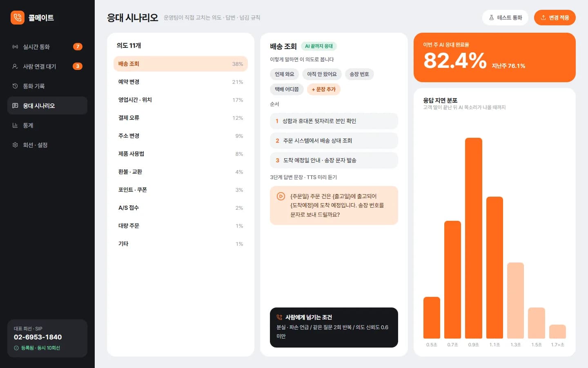Play the TTS answer preview

click(x=281, y=196)
